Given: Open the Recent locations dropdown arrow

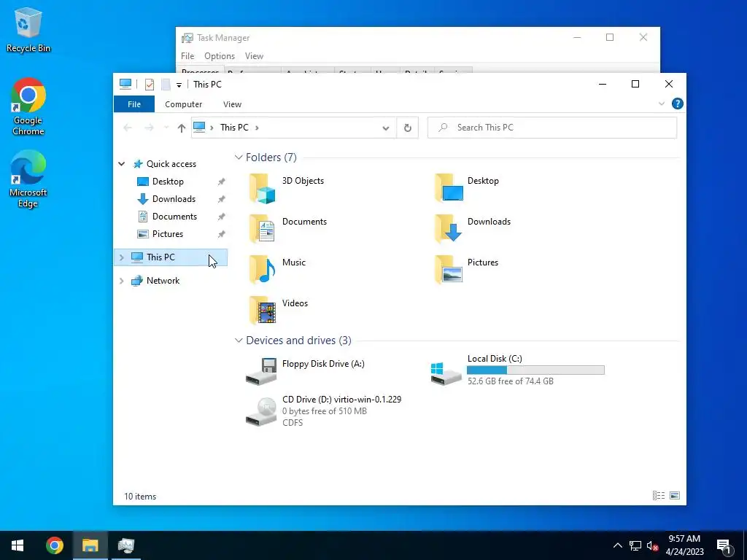Looking at the screenshot, I should (x=166, y=128).
